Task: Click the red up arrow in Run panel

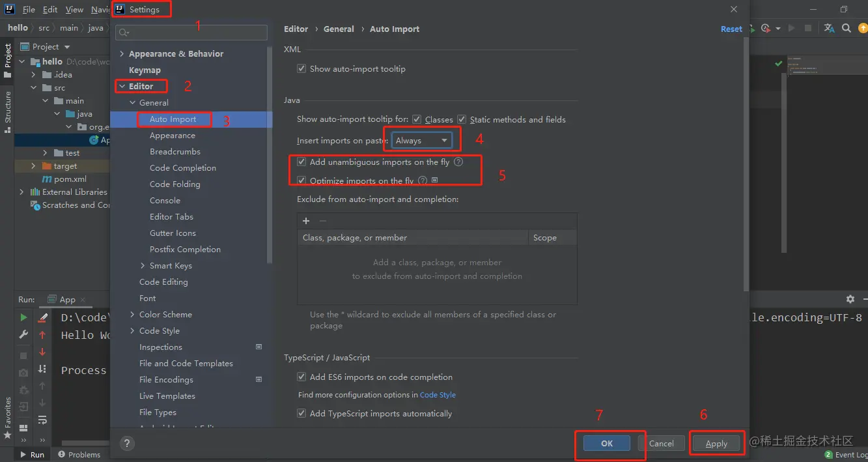Action: (x=42, y=334)
